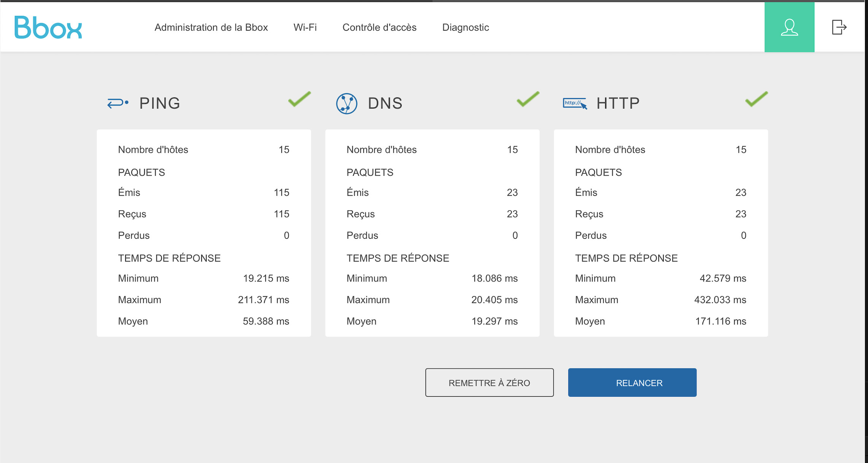868x463 pixels.
Task: Select the PING heading text
Action: click(x=160, y=103)
